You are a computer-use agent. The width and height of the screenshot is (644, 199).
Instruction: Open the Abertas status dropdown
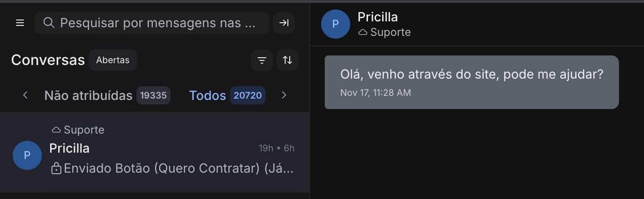(113, 60)
